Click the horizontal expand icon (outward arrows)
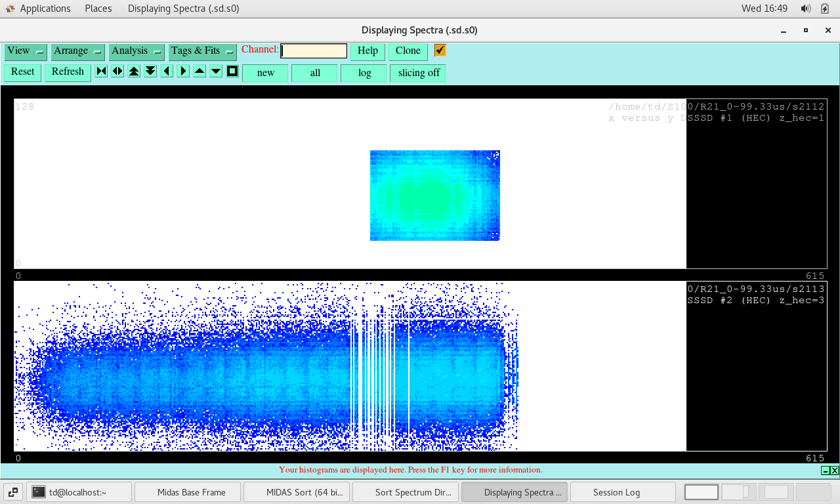Image resolution: width=840 pixels, height=504 pixels. click(x=117, y=72)
